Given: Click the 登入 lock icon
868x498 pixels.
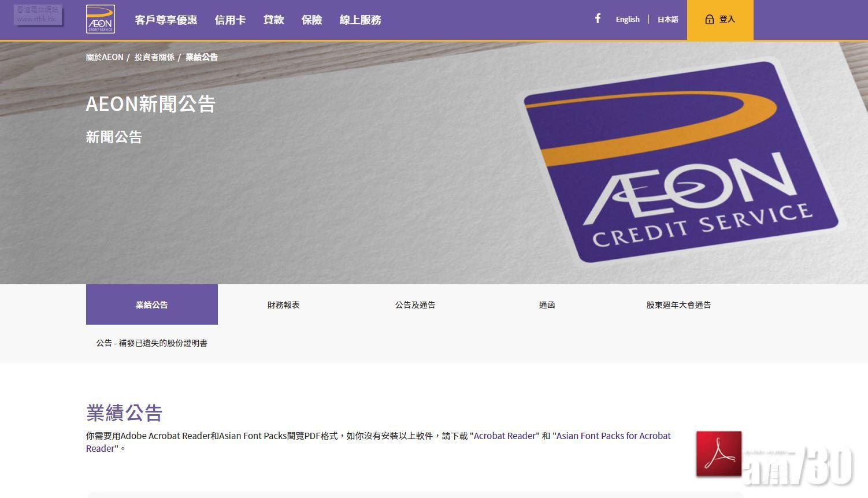Looking at the screenshot, I should pyautogui.click(x=710, y=19).
